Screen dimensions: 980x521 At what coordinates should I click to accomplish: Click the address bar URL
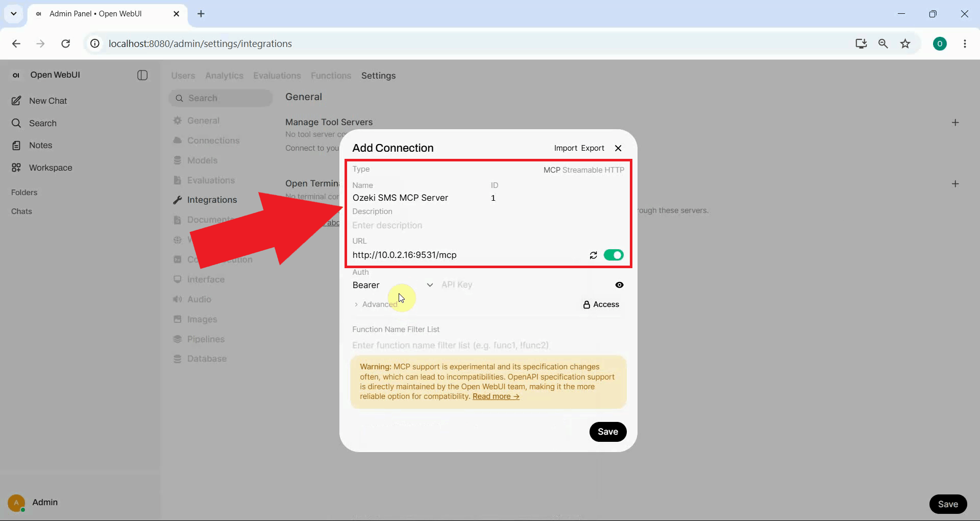tap(200, 44)
